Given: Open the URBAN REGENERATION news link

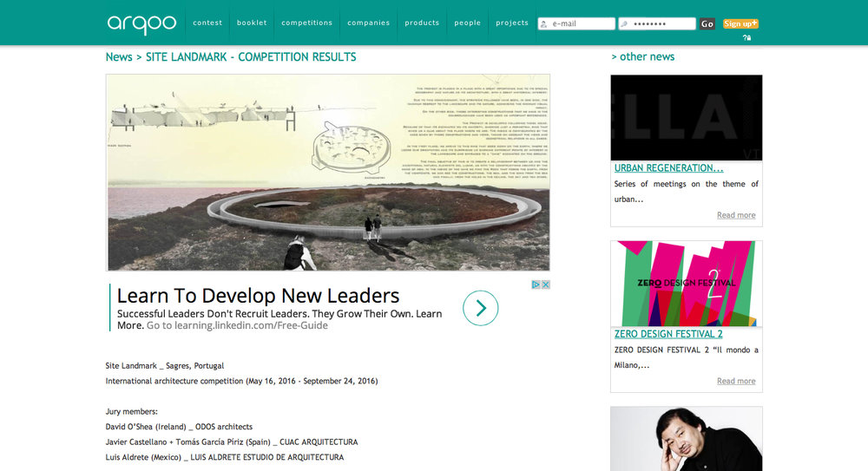Looking at the screenshot, I should pos(668,168).
